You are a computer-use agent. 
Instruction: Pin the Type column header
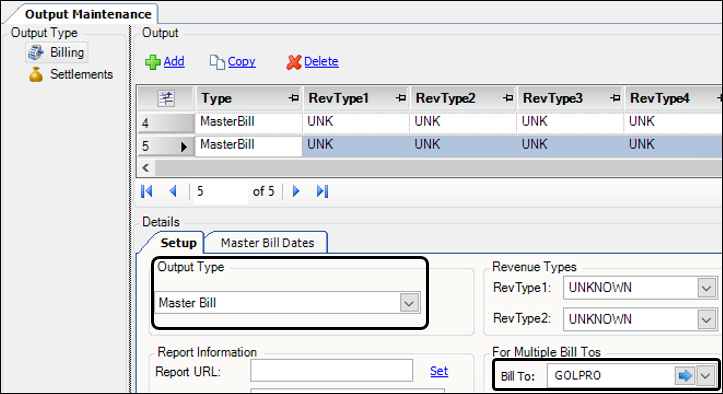point(294,98)
